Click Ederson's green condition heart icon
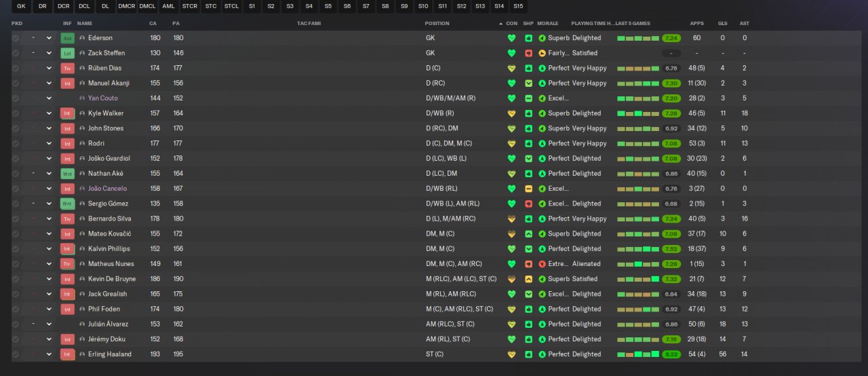868x376 pixels. pos(512,38)
